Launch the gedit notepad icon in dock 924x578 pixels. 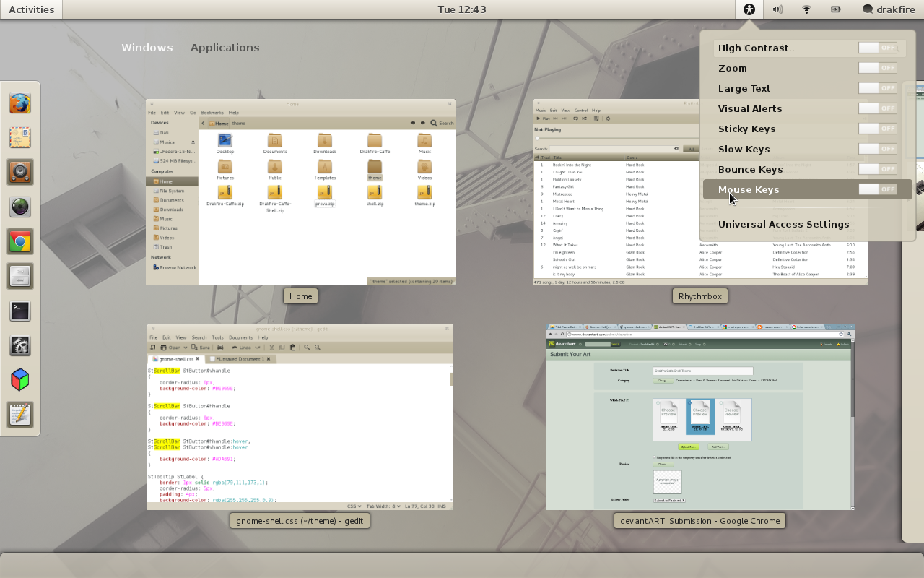pyautogui.click(x=20, y=414)
